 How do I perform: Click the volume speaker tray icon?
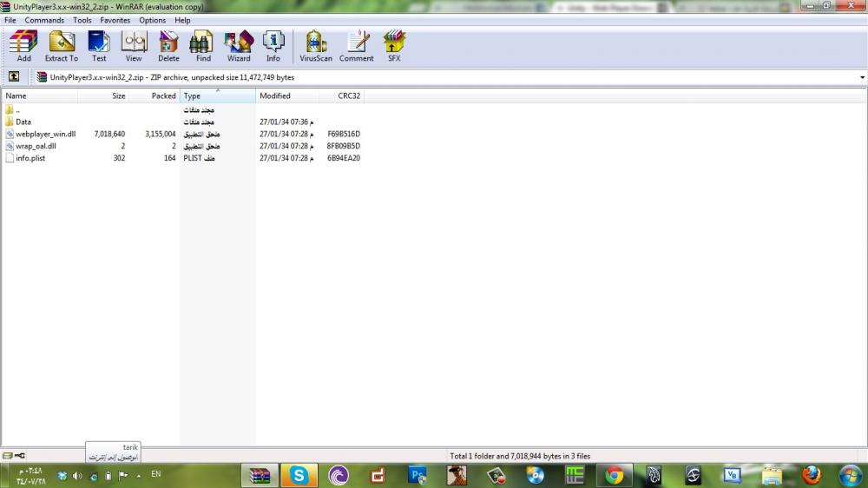pos(77,476)
